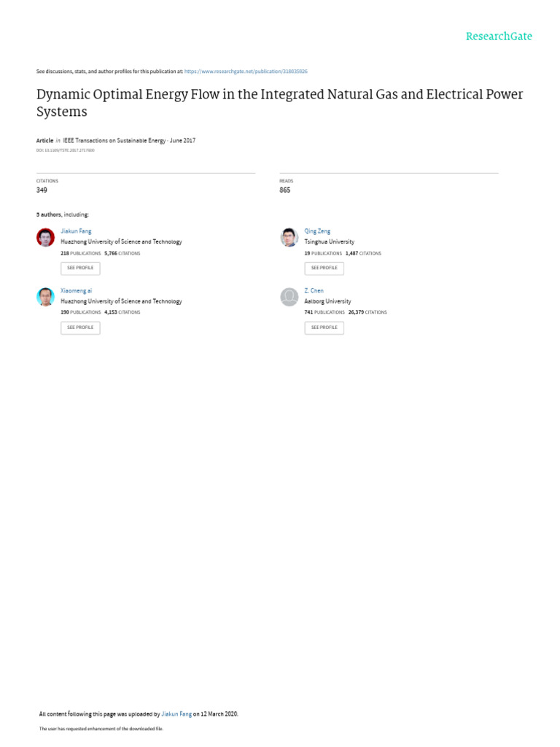
Task: Click the reads count 865
Action: point(285,190)
